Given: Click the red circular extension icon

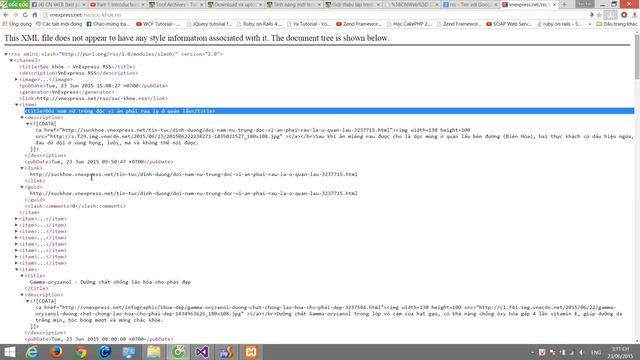Looking at the screenshot, I should point(624,15).
